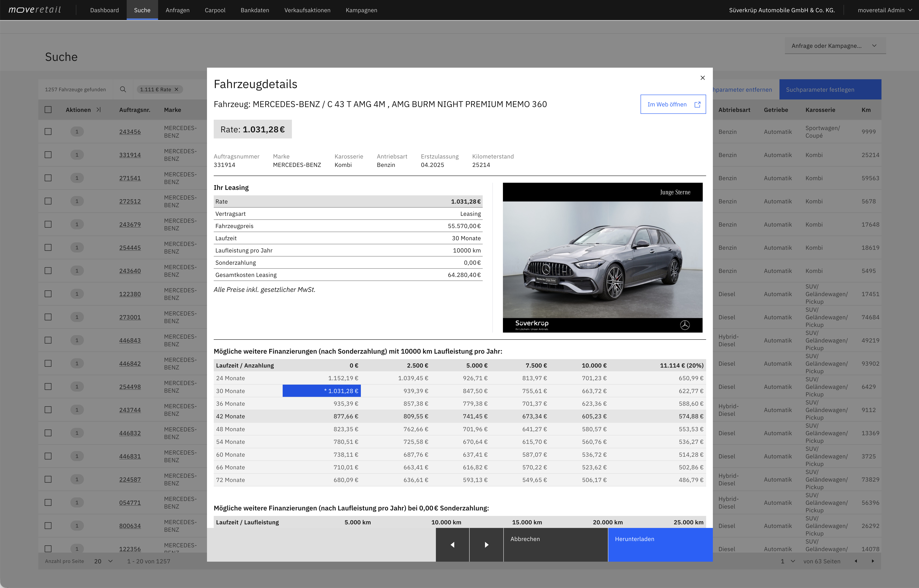The image size is (919, 588).
Task: Select highlighted 1.031,28 € rate cell
Action: 321,391
